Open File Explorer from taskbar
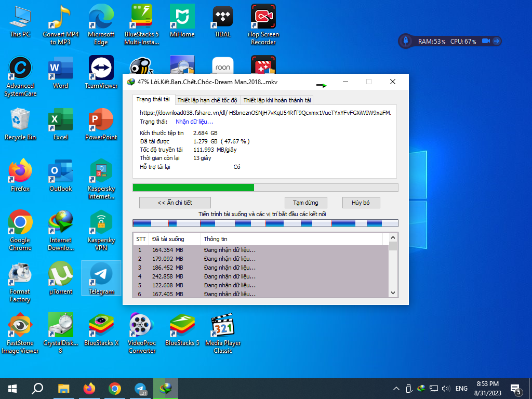532x399 pixels. [x=63, y=389]
